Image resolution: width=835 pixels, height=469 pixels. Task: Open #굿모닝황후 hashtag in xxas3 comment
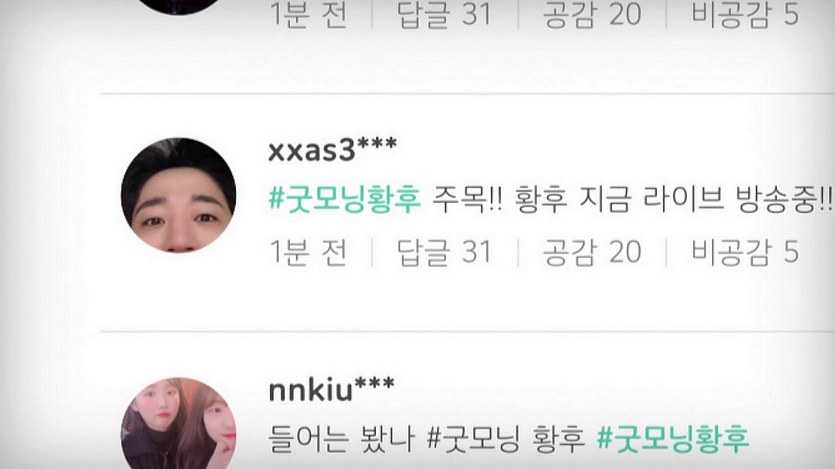click(x=345, y=199)
